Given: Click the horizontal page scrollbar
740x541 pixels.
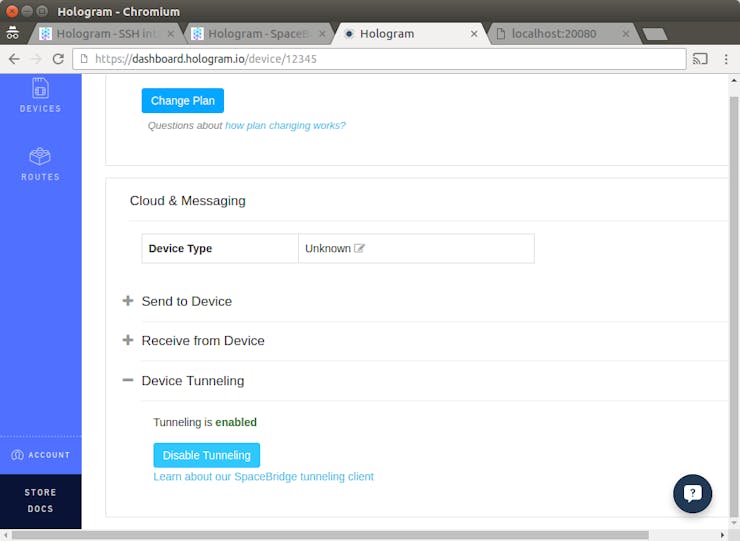Looking at the screenshot, I should click(x=330, y=535).
